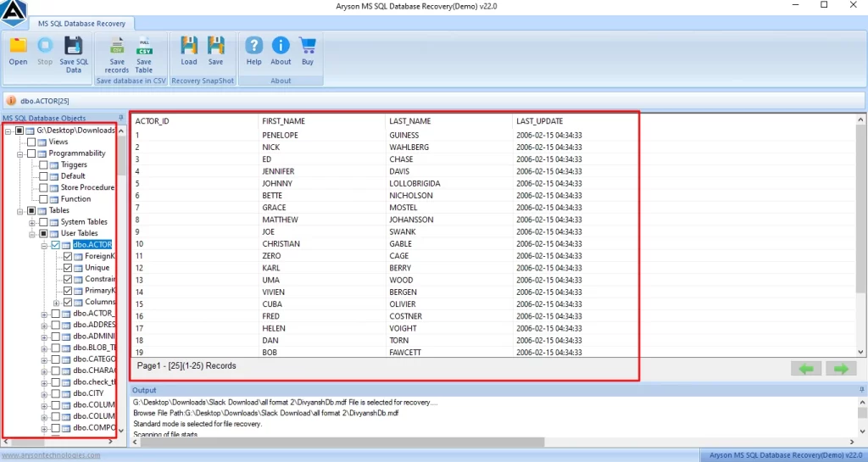The height and width of the screenshot is (462, 868).
Task: Select the dbo.ACTOR tree item label
Action: [x=92, y=244]
